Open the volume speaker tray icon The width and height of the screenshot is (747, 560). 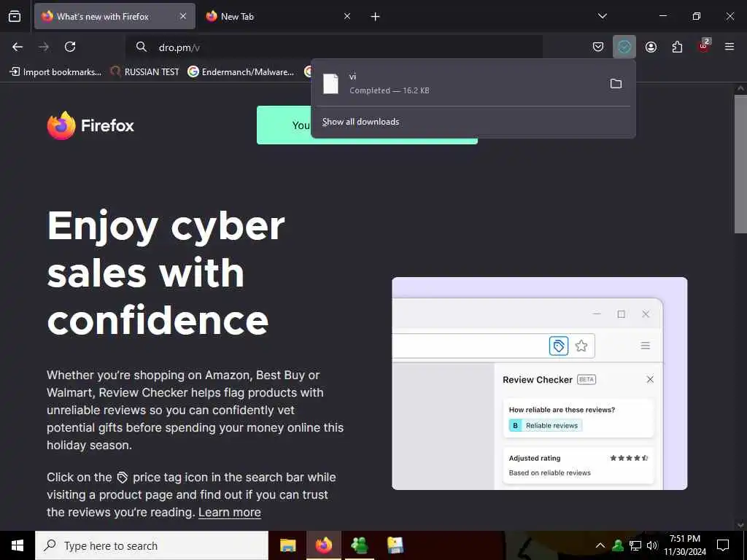coord(652,545)
